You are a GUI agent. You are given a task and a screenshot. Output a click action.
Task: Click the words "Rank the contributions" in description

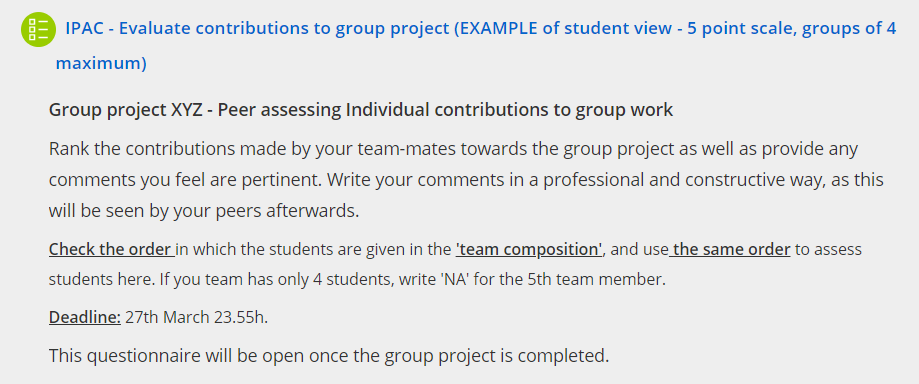(142, 149)
